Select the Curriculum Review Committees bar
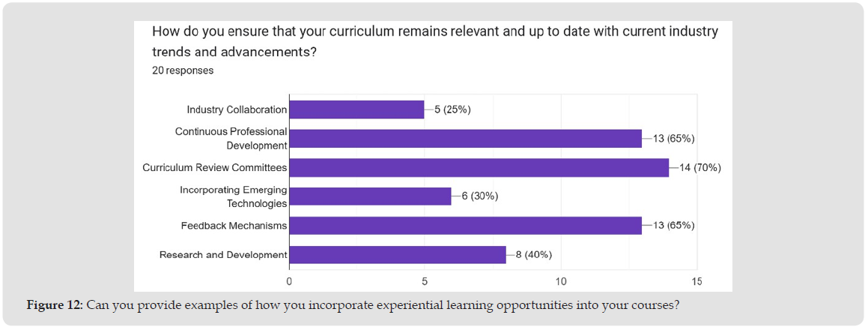Screen dimensions: 868x330 coord(479,167)
